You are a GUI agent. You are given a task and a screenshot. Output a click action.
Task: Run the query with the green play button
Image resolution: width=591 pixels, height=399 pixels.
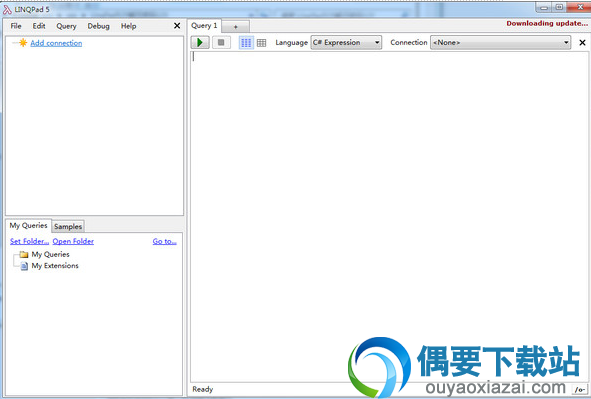click(200, 42)
